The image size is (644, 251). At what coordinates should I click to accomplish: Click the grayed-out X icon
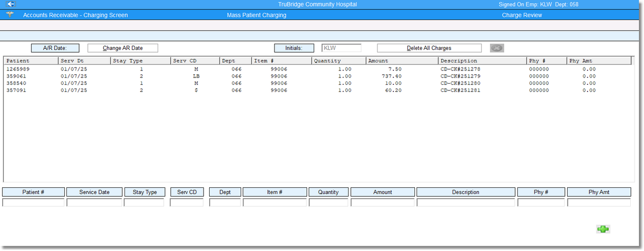point(497,48)
